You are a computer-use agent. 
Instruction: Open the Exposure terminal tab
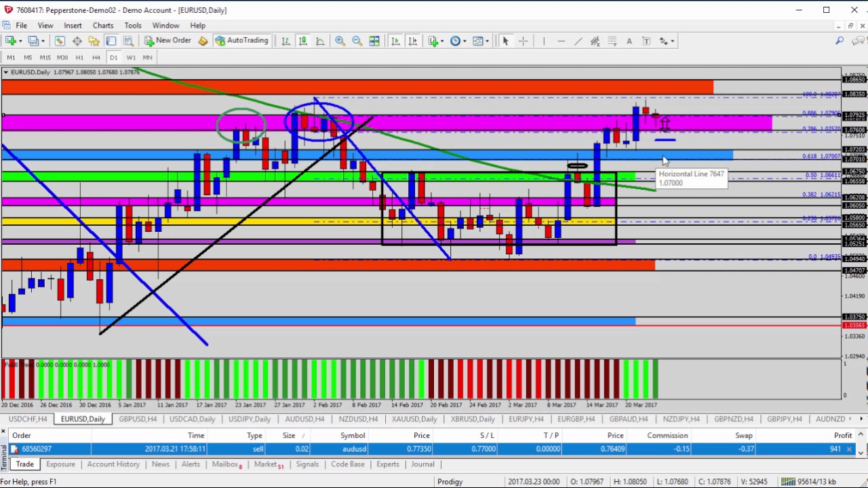(x=60, y=464)
